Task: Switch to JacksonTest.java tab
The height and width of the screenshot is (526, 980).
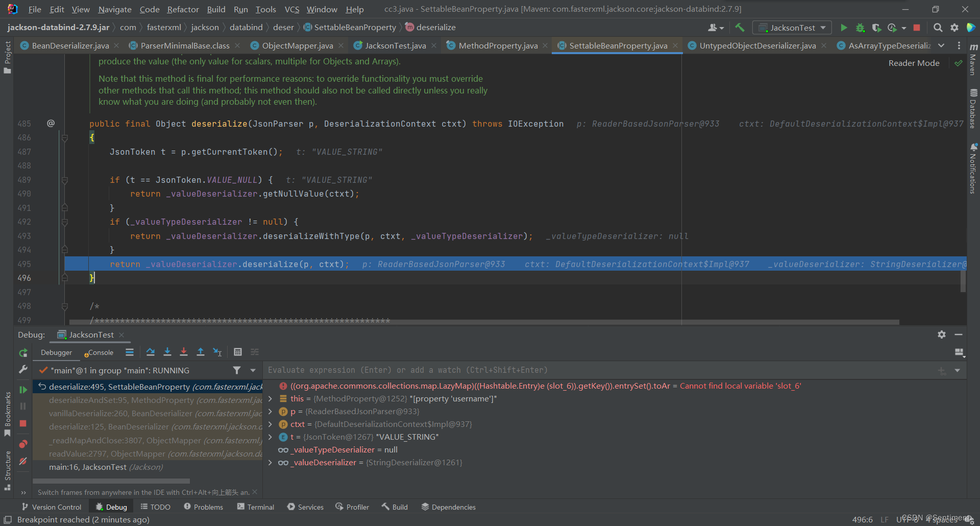Action: (395, 45)
